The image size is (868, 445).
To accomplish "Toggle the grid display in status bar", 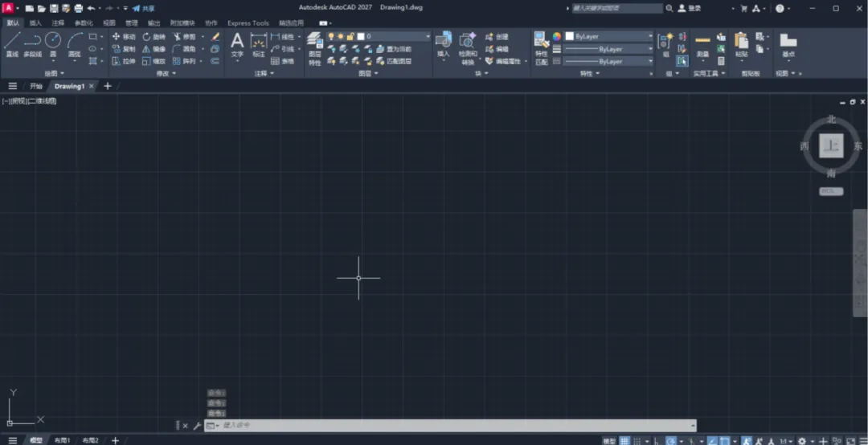I will tap(624, 440).
